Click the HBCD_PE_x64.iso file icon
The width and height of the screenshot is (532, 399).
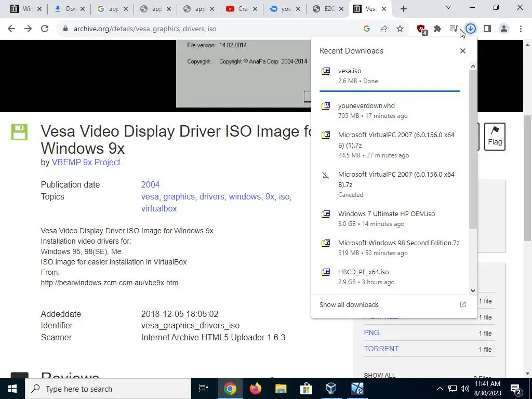click(326, 272)
